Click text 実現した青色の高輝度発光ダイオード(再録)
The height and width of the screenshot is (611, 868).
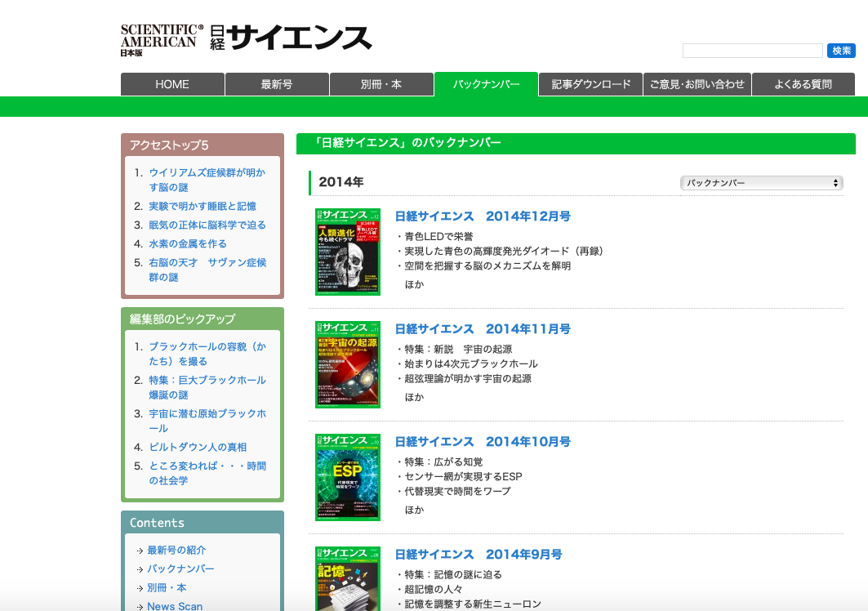(x=503, y=251)
